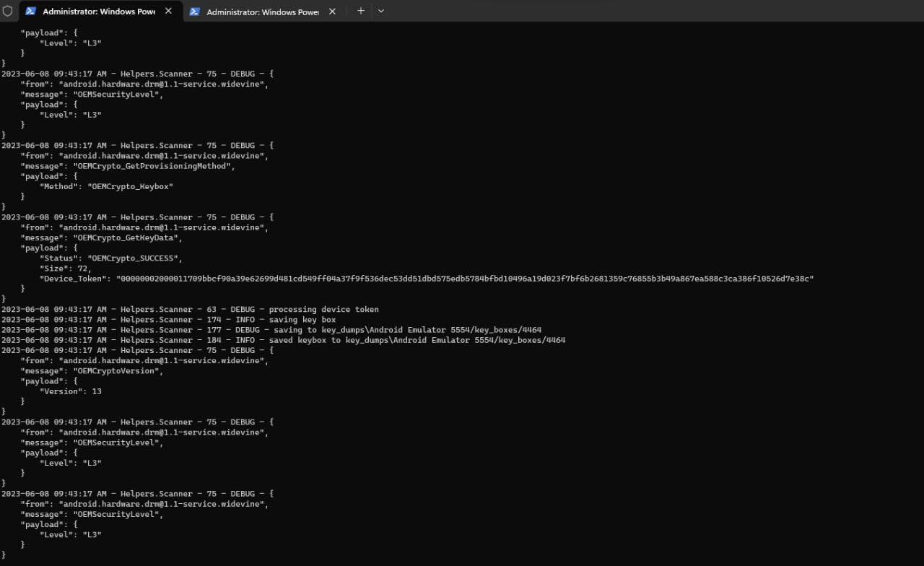The width and height of the screenshot is (924, 566).
Task: Click the "saved keybox to key_dumps" log line
Action: click(417, 340)
